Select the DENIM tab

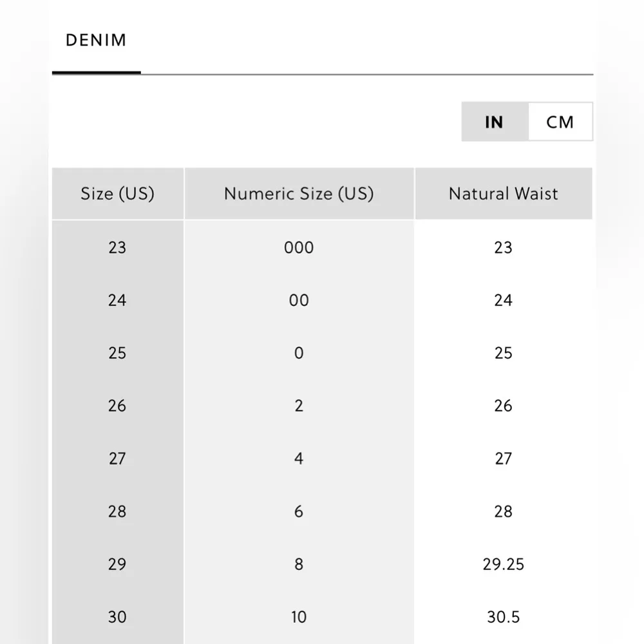pos(96,41)
